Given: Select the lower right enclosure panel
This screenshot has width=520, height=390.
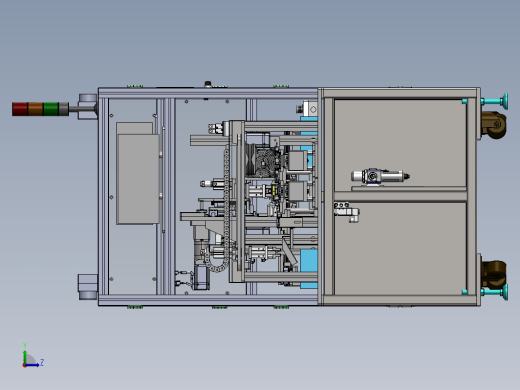Looking at the screenshot, I should [x=400, y=248].
